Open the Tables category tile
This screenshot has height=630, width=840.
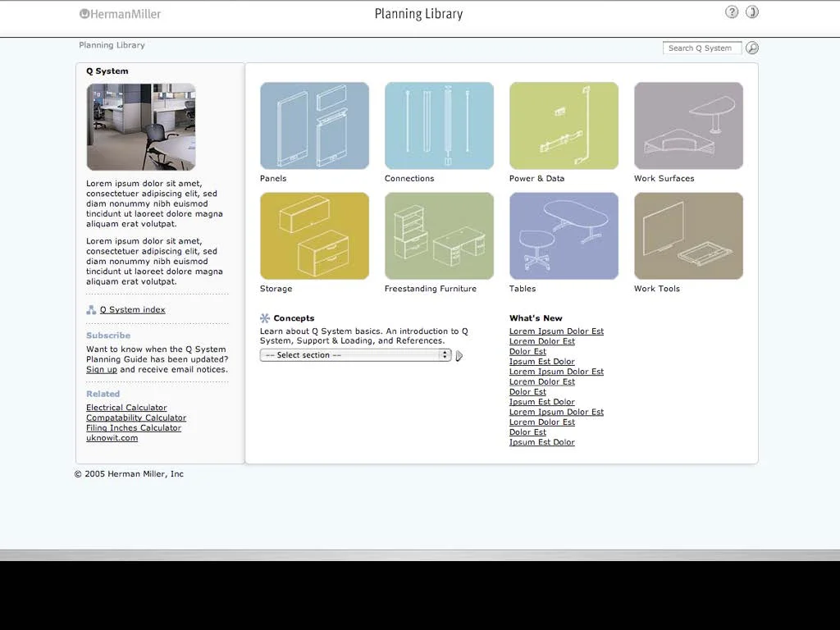coord(564,236)
